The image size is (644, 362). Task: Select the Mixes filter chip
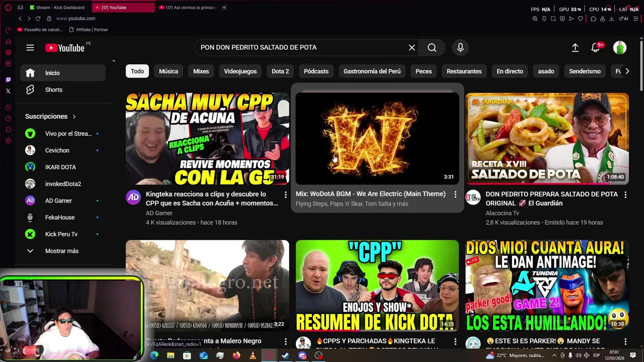tap(201, 71)
